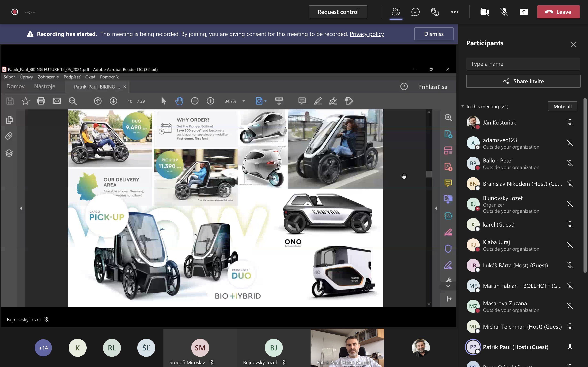Screen dimensions: 588x367
Task: Toggle mute for adamsvec123
Action: (x=570, y=143)
